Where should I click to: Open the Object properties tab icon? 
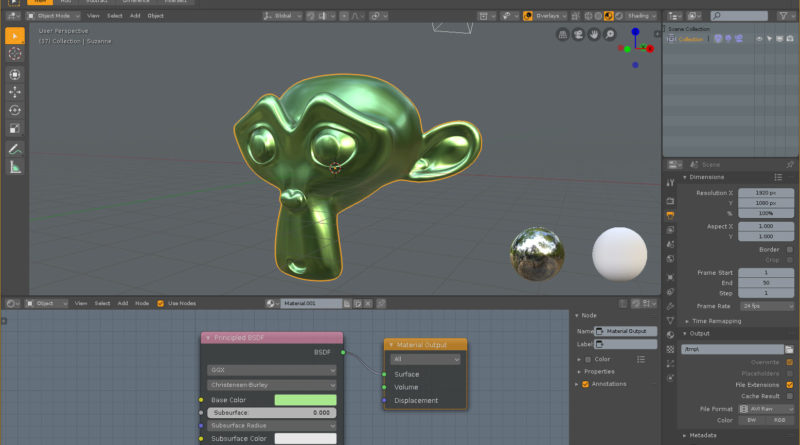[x=670, y=277]
